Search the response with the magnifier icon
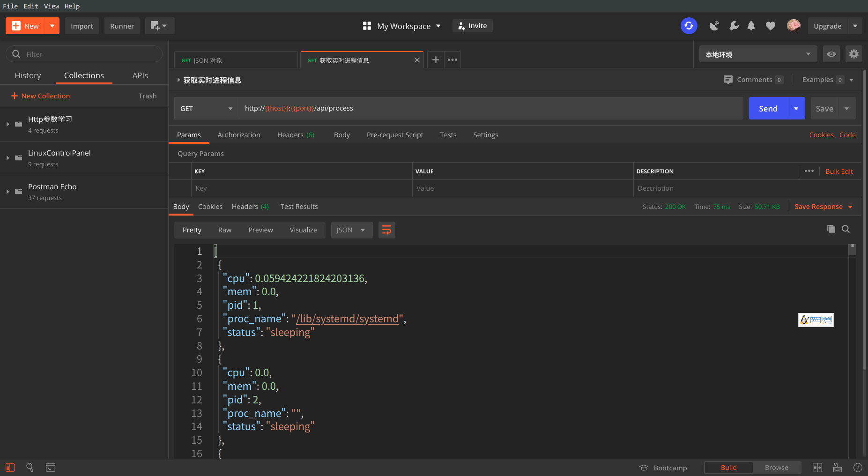 (x=846, y=229)
